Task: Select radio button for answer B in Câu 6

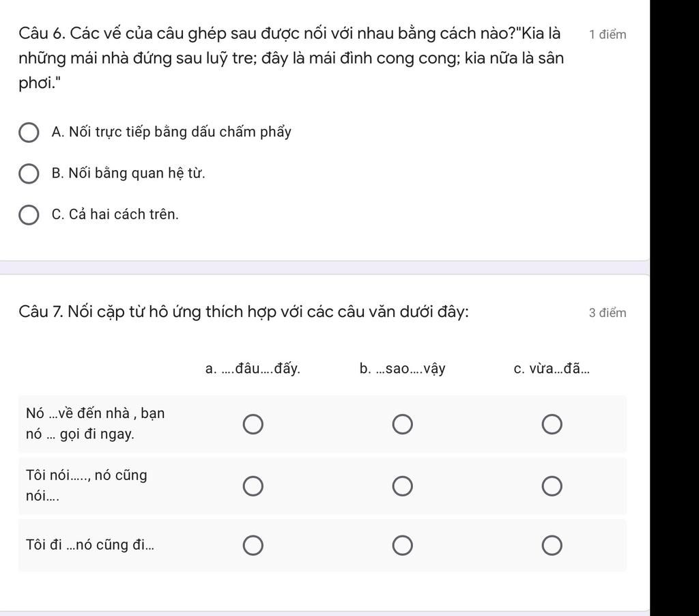Action: point(29,174)
